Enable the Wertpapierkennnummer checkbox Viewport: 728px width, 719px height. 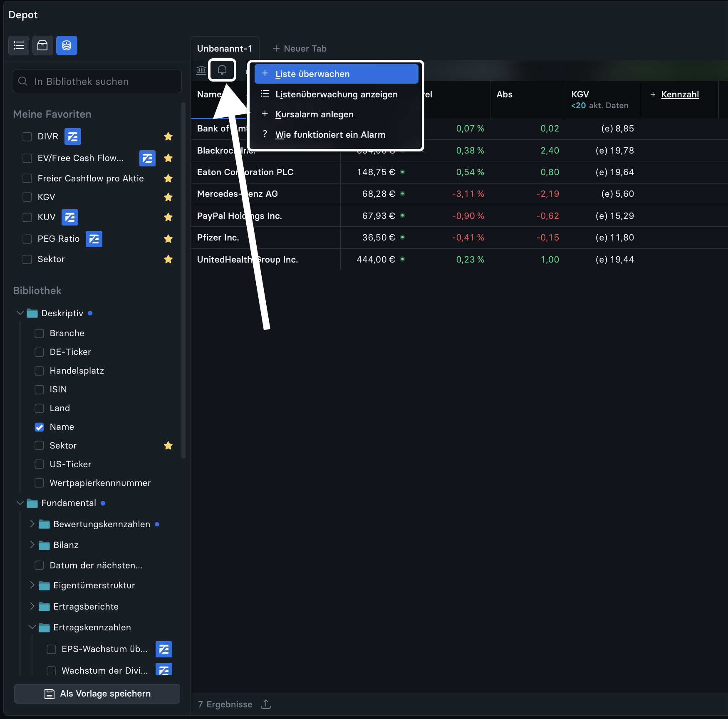point(39,483)
